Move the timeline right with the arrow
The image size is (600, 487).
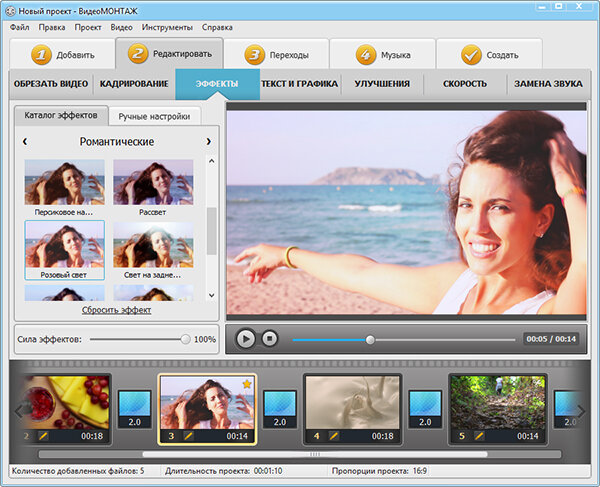coord(581,411)
